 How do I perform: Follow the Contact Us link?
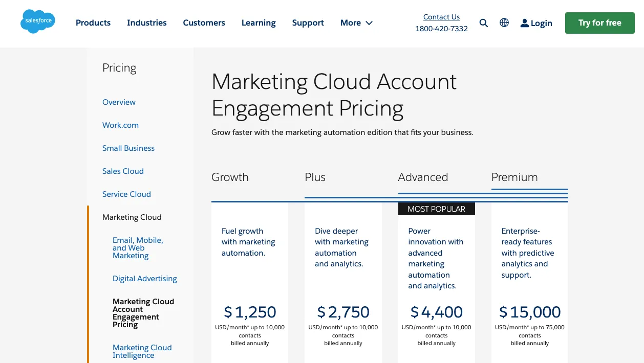tap(441, 17)
